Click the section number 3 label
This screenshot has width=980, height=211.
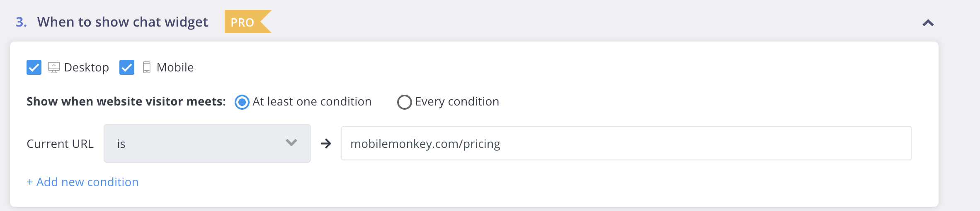[x=22, y=22]
